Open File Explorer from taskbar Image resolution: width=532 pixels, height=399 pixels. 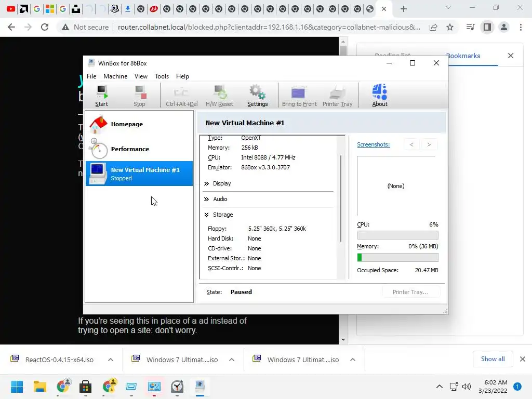(x=39, y=387)
